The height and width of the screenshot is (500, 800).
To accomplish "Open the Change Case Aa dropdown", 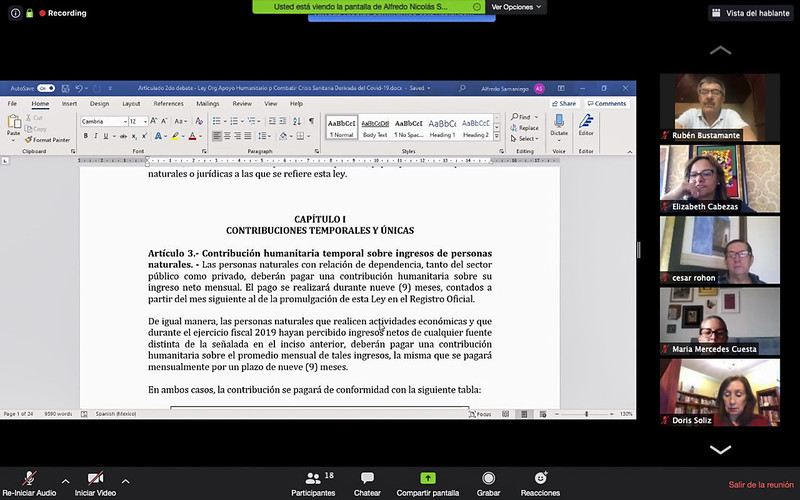I will (x=181, y=121).
